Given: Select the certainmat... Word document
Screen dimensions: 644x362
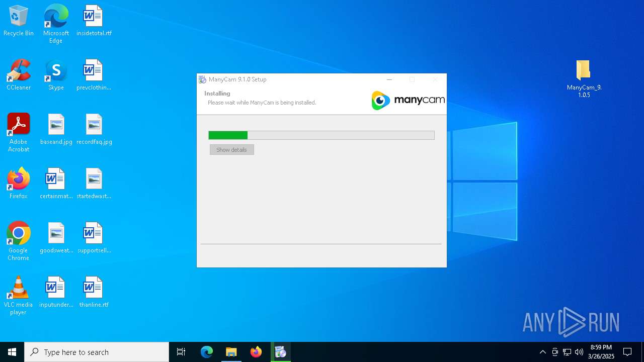Looking at the screenshot, I should point(56,184).
